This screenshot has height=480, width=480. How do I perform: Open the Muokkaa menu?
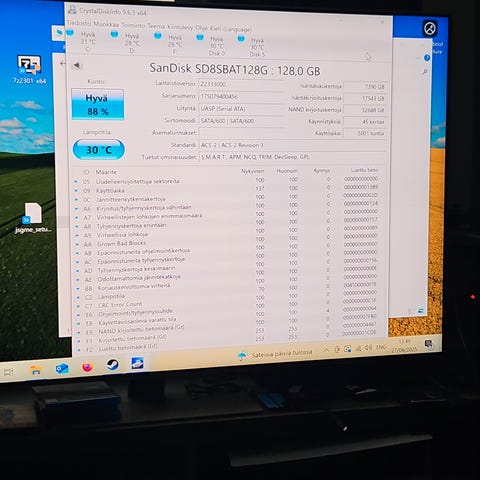(x=106, y=24)
